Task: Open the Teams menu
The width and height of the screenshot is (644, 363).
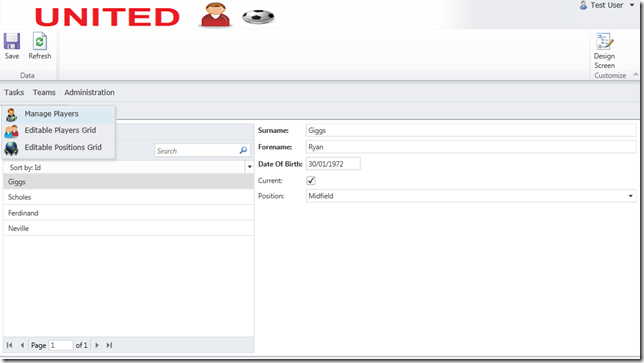Action: [x=44, y=92]
